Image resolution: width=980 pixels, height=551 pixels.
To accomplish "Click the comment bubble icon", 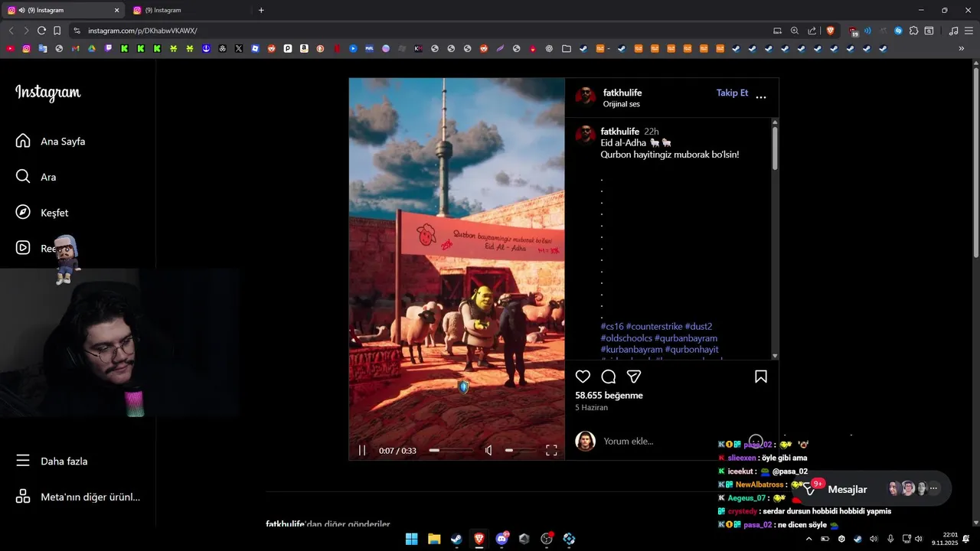I will (609, 377).
